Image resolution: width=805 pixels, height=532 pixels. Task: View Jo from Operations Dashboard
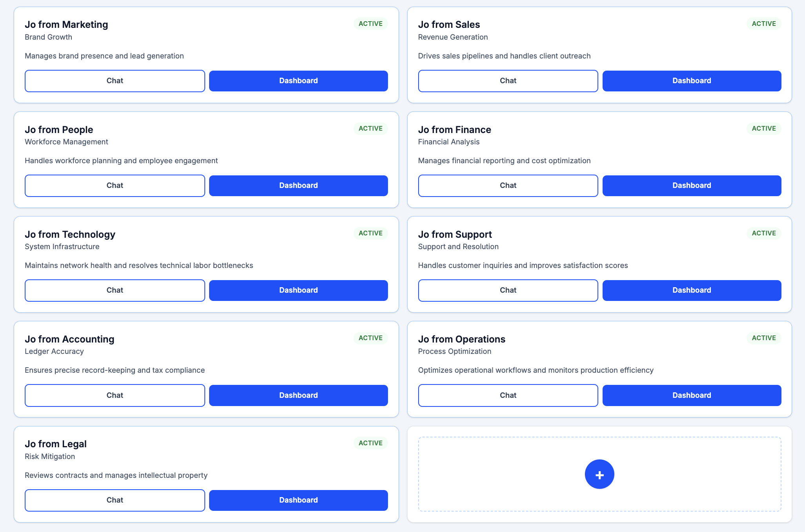pos(692,395)
